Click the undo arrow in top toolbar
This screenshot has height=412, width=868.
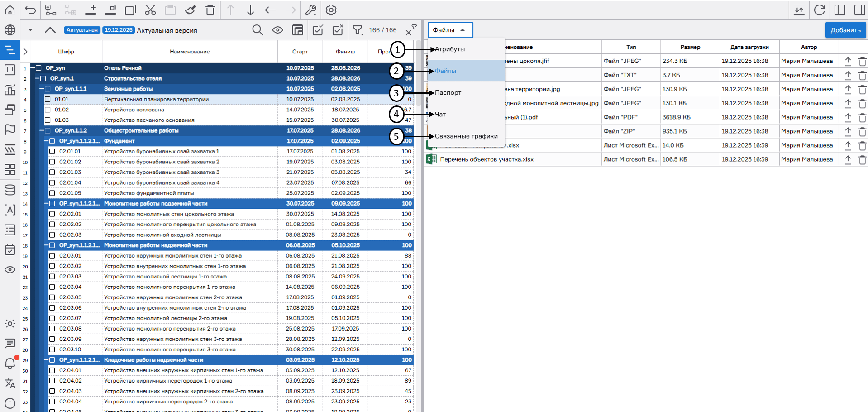click(30, 10)
